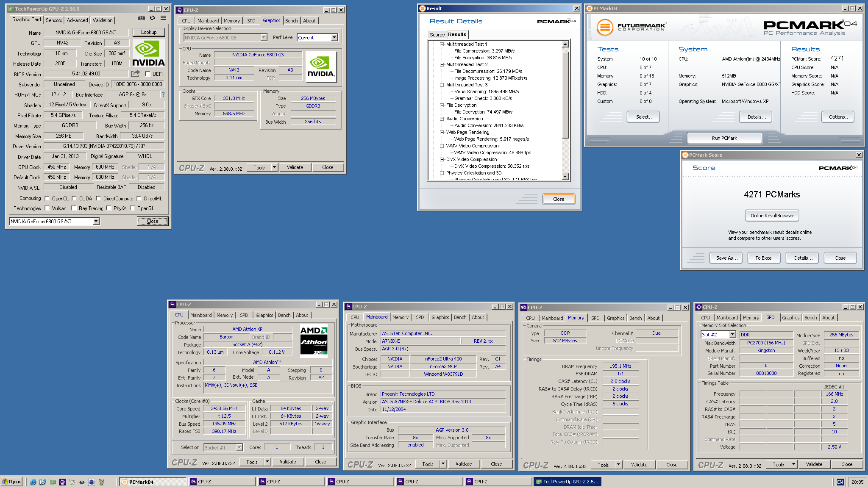Viewport: 868px width, 488px height.
Task: Click the GPU-Z screenshot camera icon
Action: point(142,18)
